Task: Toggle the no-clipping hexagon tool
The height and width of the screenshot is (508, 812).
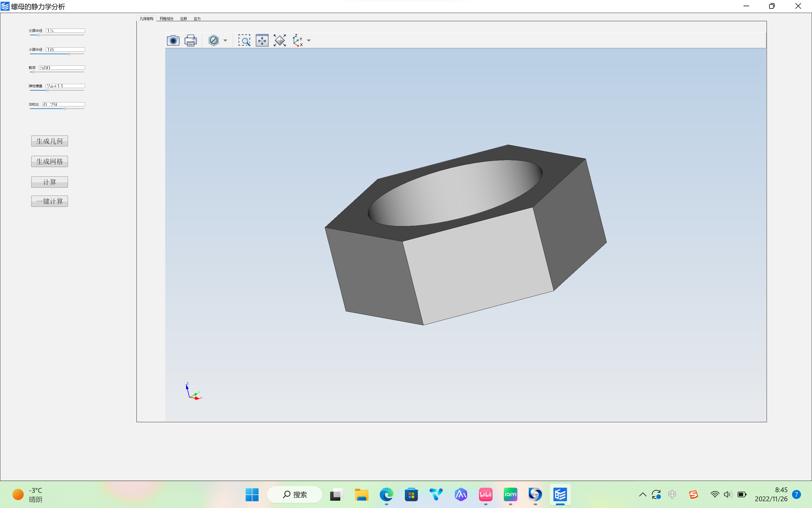Action: point(213,40)
